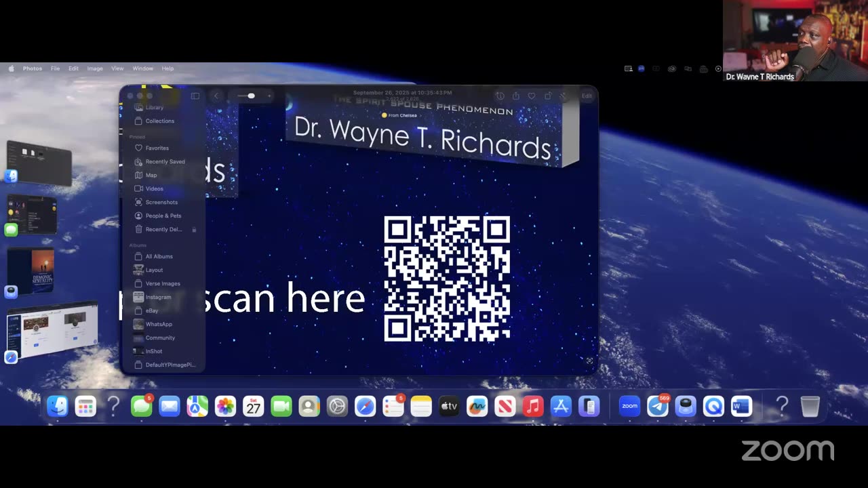
Task: Open the Trash in the Dock
Action: pyautogui.click(x=810, y=406)
